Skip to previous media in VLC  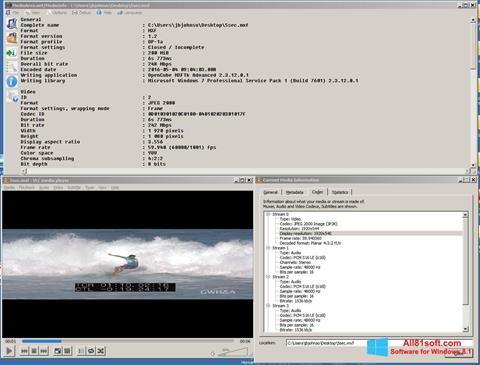point(24,351)
